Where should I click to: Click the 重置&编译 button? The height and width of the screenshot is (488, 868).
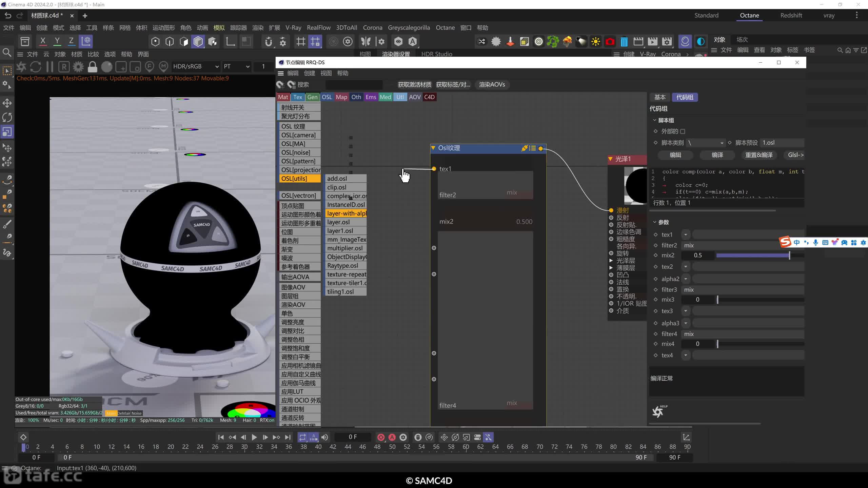(x=759, y=155)
